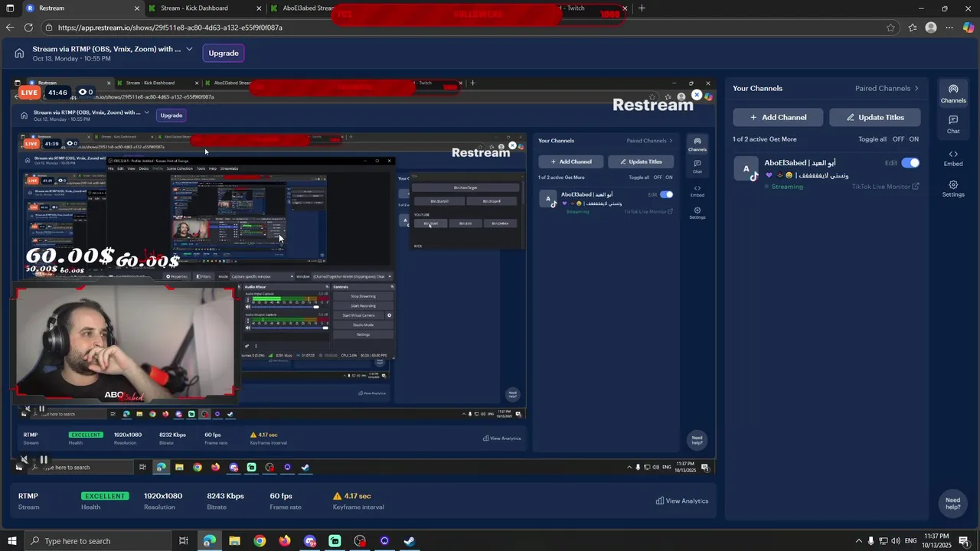980x551 pixels.
Task: Show hidden system tray icons
Action: (859, 541)
